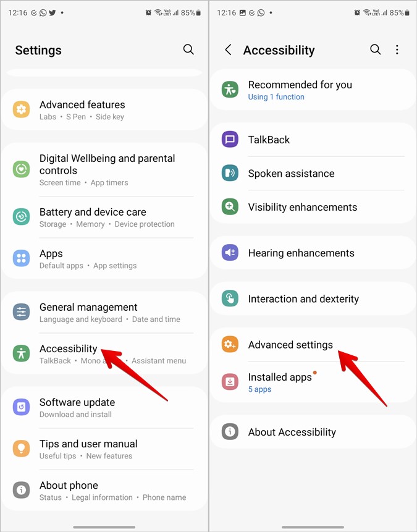Tap the green Visibility enhancements magnifier icon
The image size is (417, 532).
pyautogui.click(x=230, y=206)
